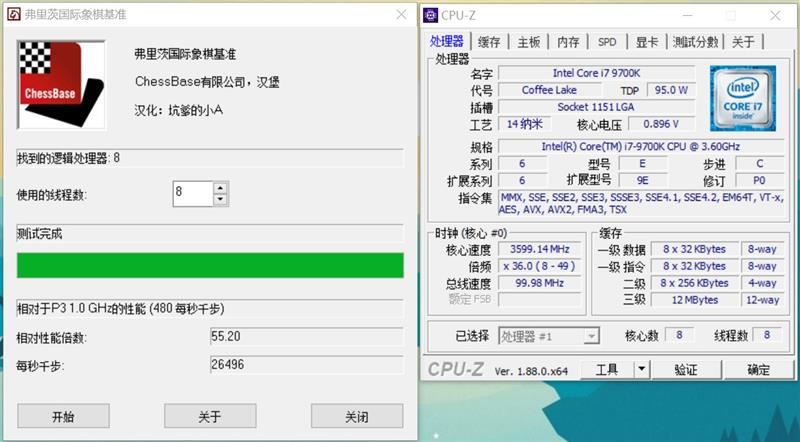Image resolution: width=800 pixels, height=442 pixels.
Task: Click the green benchmark progress bar
Action: (x=210, y=265)
